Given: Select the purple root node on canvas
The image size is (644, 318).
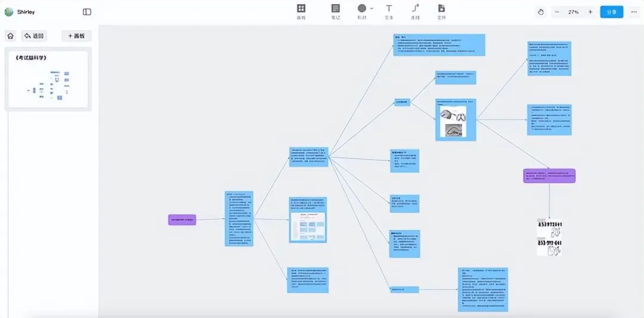Looking at the screenshot, I should click(x=182, y=220).
